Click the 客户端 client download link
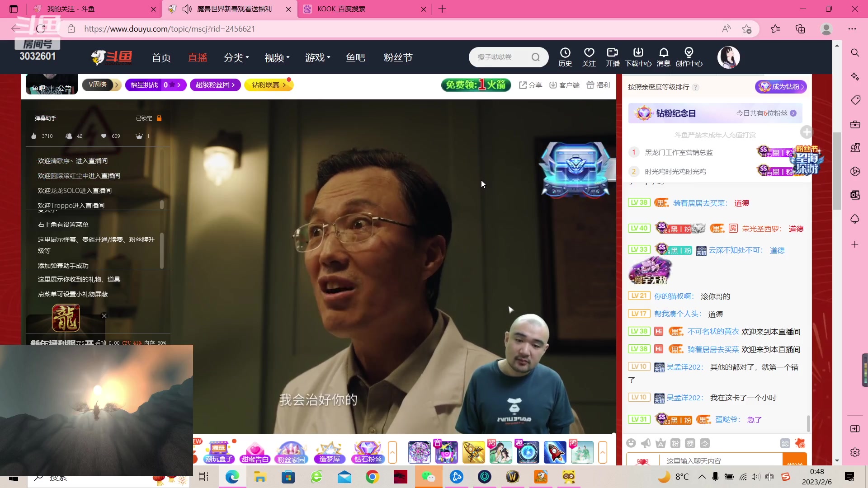 564,85
